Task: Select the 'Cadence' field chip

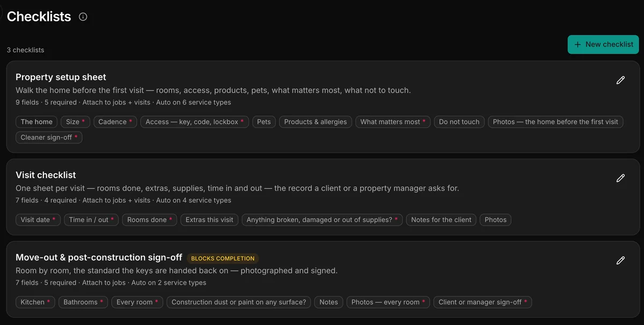Action: pos(115,122)
